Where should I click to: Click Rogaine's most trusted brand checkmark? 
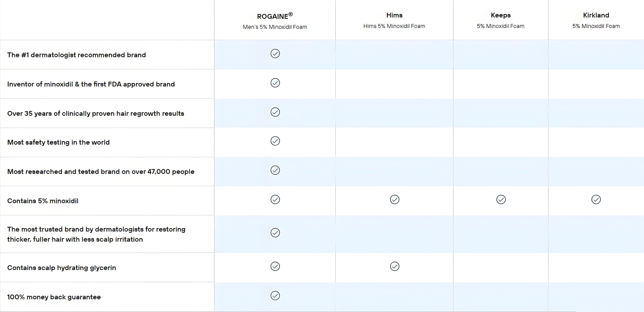275,233
